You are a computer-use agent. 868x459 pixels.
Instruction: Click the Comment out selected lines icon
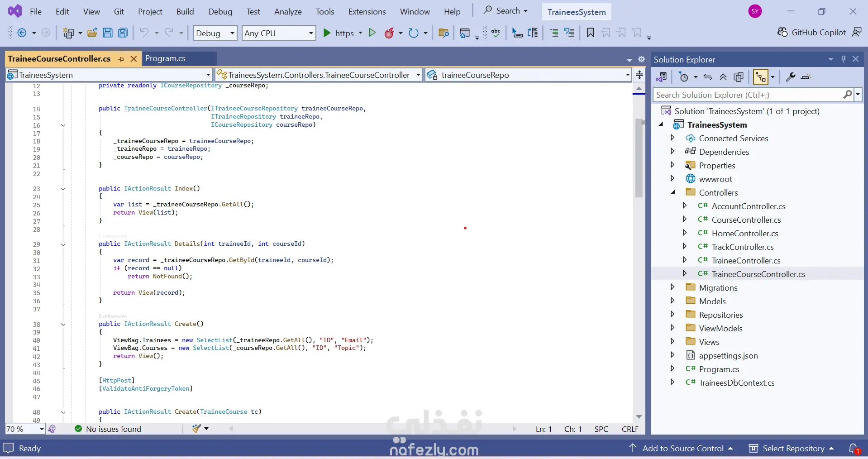click(x=554, y=33)
